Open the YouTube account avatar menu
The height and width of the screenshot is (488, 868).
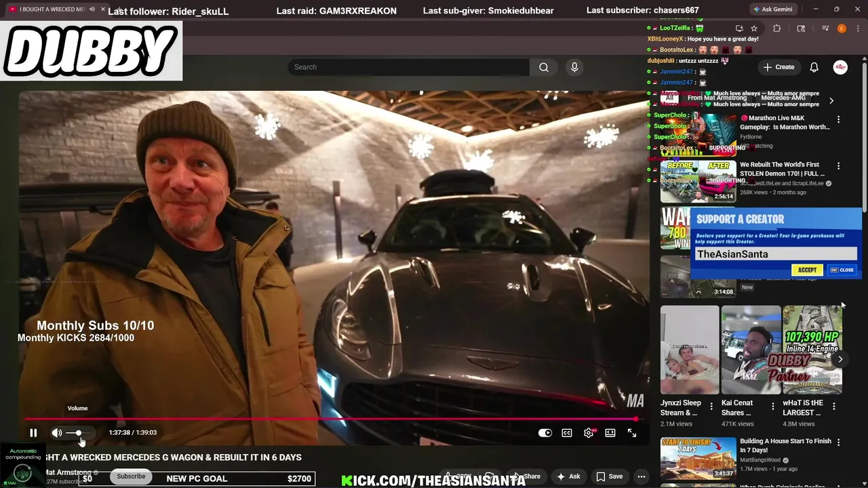(840, 67)
